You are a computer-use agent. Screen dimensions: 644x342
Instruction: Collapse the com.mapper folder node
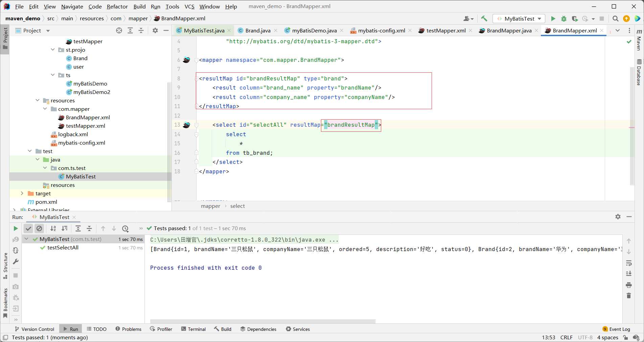[45, 109]
